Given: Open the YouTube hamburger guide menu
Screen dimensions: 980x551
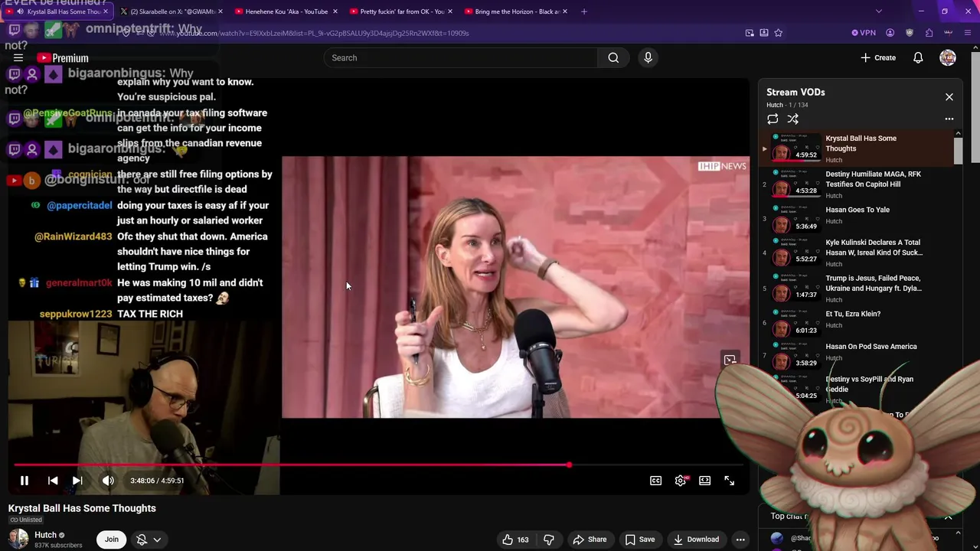Looking at the screenshot, I should [x=18, y=58].
